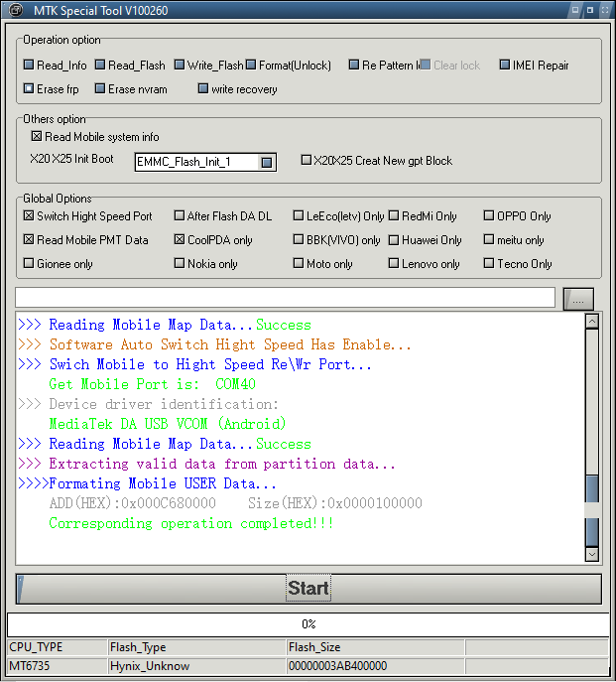This screenshot has height=682, width=616.
Task: Uncheck the CoolPDA only checkbox
Action: click(180, 239)
